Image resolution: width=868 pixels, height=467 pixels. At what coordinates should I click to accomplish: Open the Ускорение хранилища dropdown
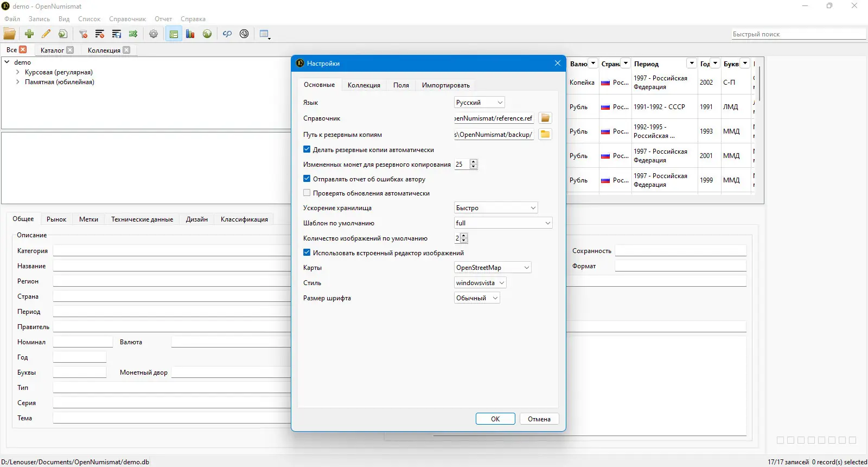[x=496, y=208]
